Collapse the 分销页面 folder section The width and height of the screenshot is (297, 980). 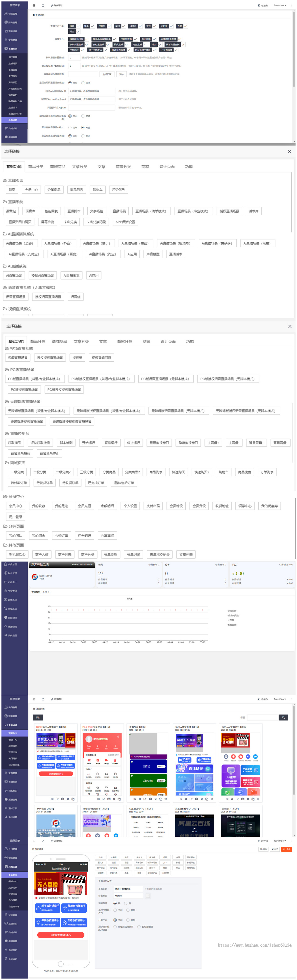click(5, 526)
